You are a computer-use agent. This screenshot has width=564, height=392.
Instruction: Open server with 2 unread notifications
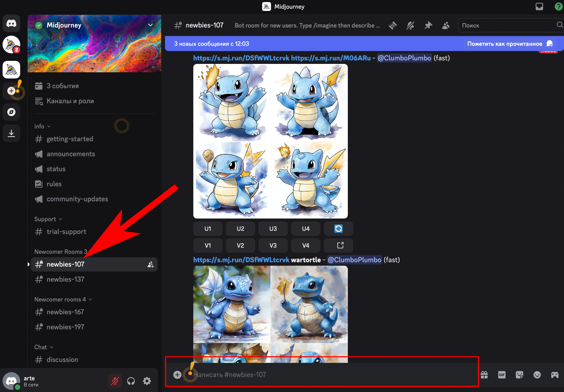[x=12, y=45]
